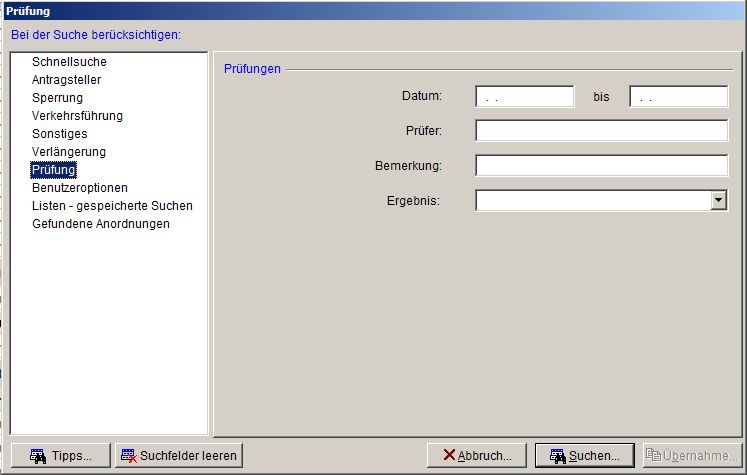Screen dimensions: 747x475
Task: Select Verlängerung in the list
Action: 69,152
